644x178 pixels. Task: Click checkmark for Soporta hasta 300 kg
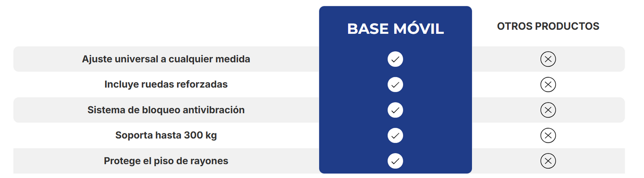[x=395, y=136]
